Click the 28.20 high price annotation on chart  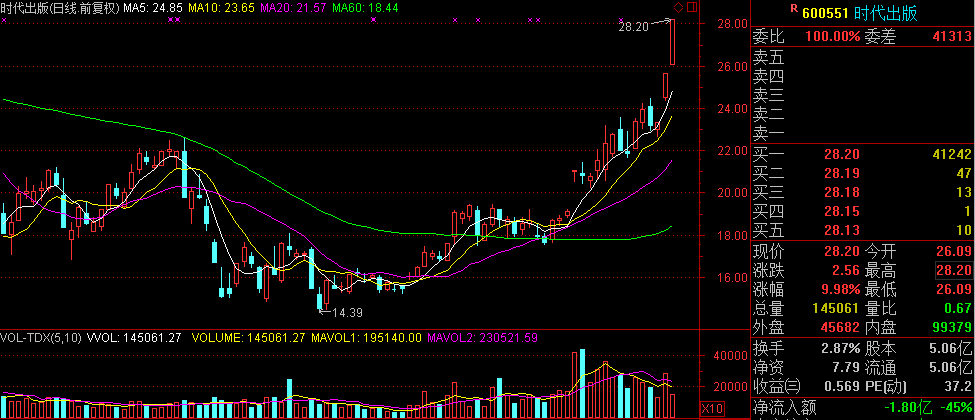632,26
